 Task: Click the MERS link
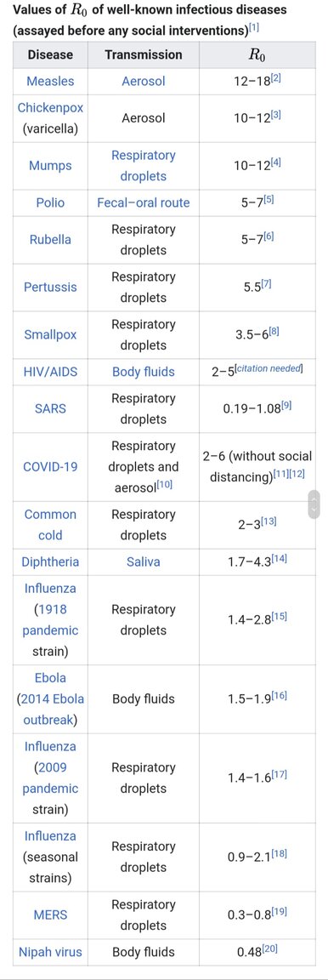50,915
